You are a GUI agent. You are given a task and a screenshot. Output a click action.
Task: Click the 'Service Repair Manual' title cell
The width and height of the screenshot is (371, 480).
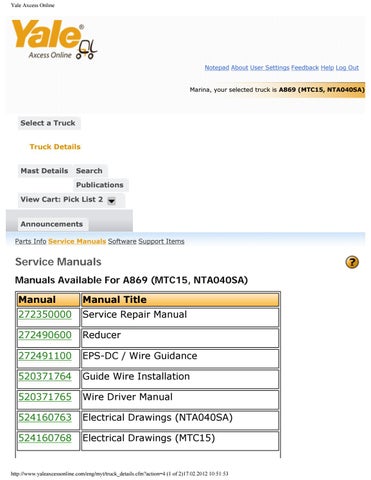click(180, 317)
